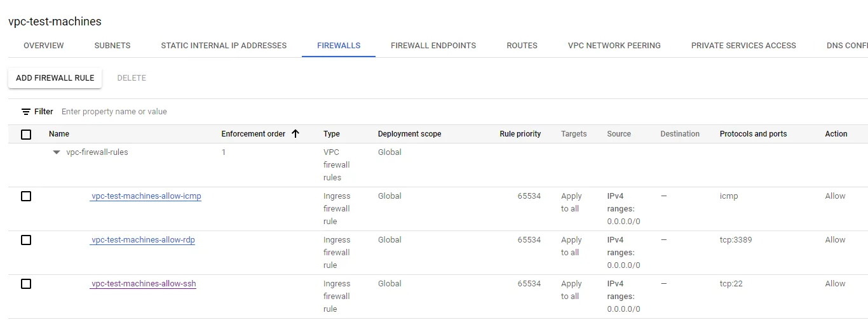
Task: Click the Filter list icon
Action: coord(26,112)
